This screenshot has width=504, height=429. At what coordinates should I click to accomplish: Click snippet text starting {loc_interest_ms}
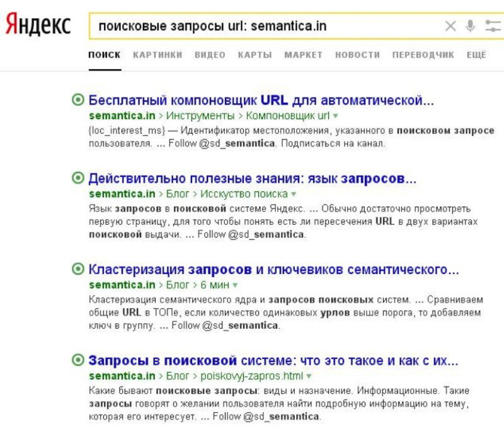click(291, 137)
